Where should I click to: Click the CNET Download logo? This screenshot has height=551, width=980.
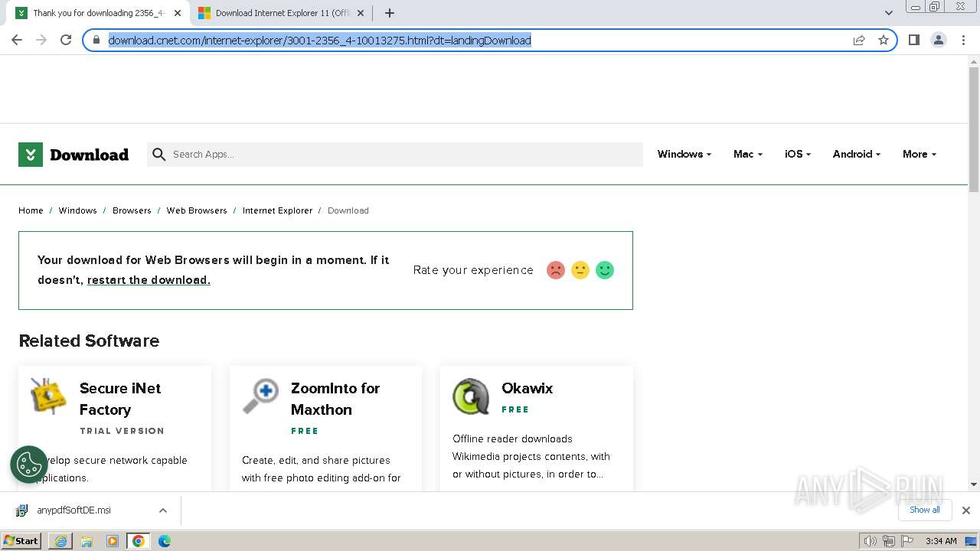click(x=73, y=155)
